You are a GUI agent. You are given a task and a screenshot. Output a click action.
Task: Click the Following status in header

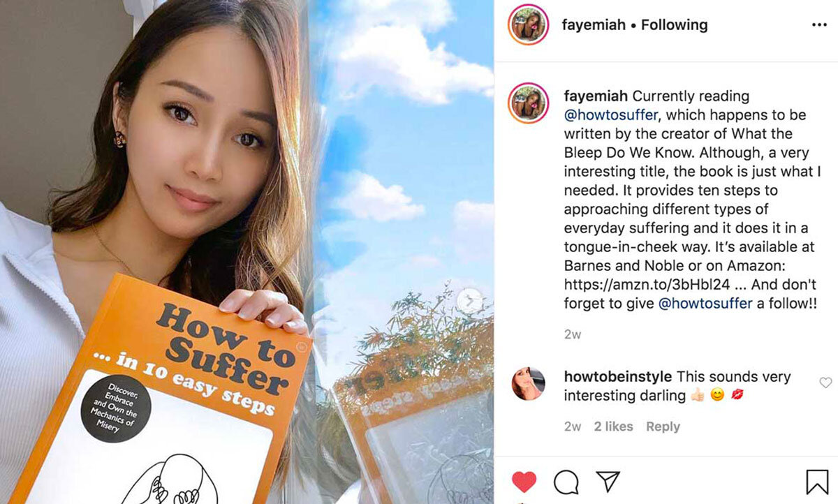[x=675, y=25]
